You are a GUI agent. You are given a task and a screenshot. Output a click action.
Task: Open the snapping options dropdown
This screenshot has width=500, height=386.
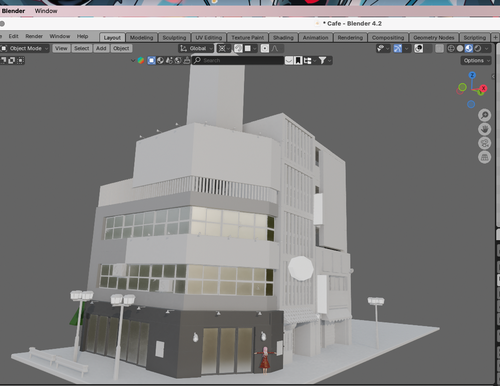pyautogui.click(x=250, y=49)
